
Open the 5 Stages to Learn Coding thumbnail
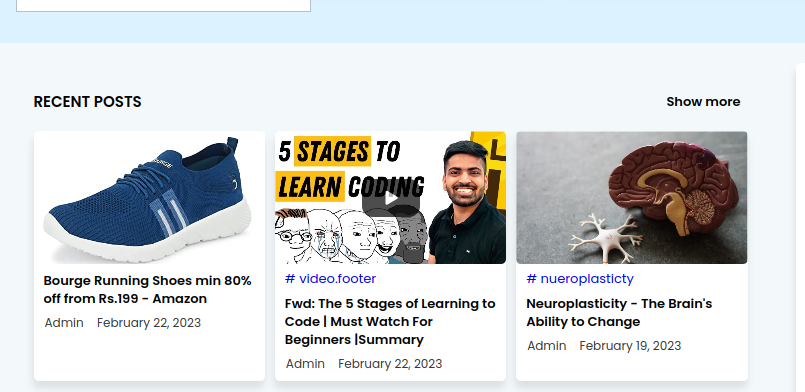[x=390, y=198]
